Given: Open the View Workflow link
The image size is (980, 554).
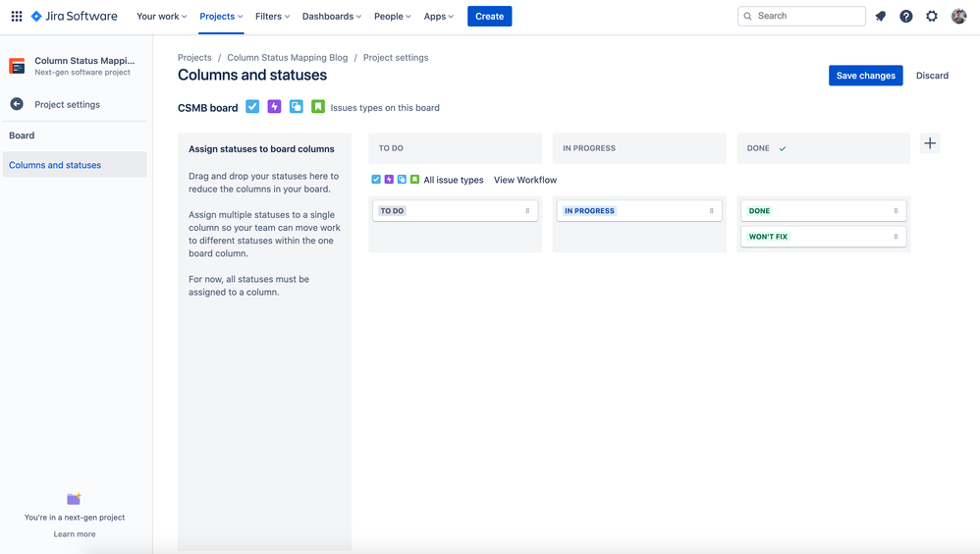Looking at the screenshot, I should (525, 180).
